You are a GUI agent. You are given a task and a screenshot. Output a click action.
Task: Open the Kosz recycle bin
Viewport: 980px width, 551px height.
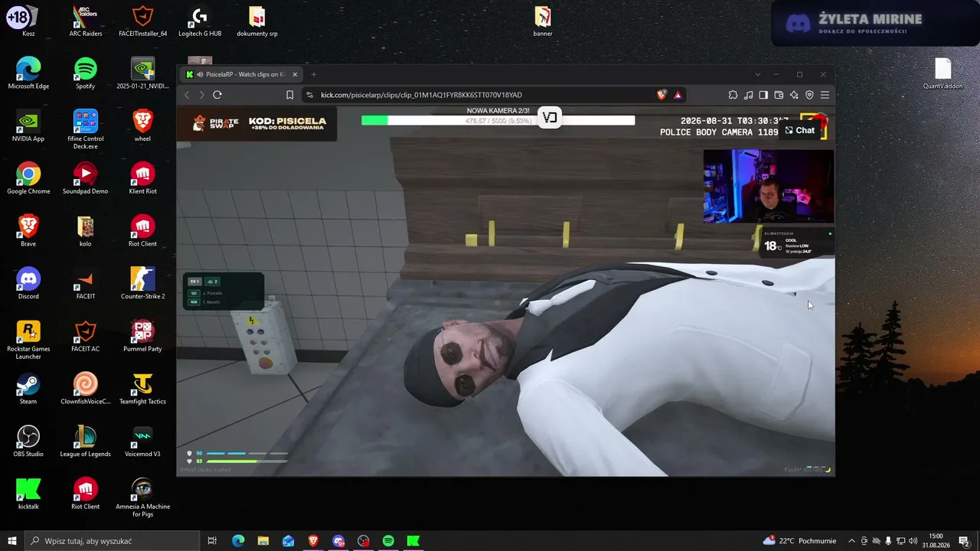(x=28, y=21)
